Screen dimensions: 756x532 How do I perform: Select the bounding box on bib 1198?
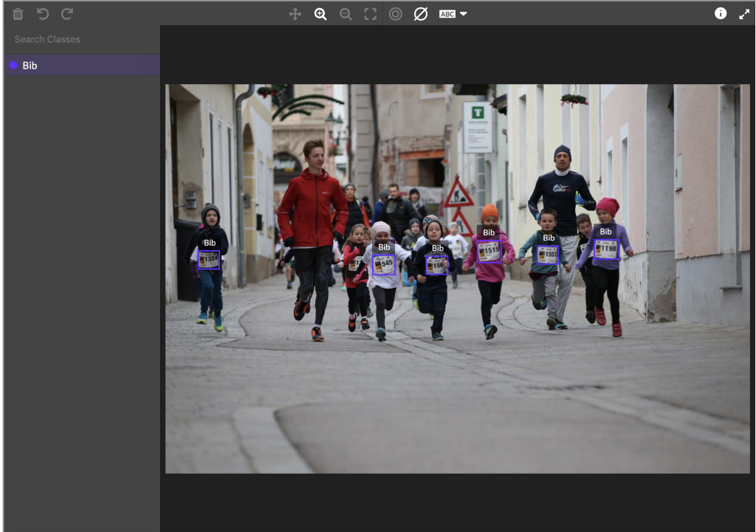pyautogui.click(x=606, y=249)
